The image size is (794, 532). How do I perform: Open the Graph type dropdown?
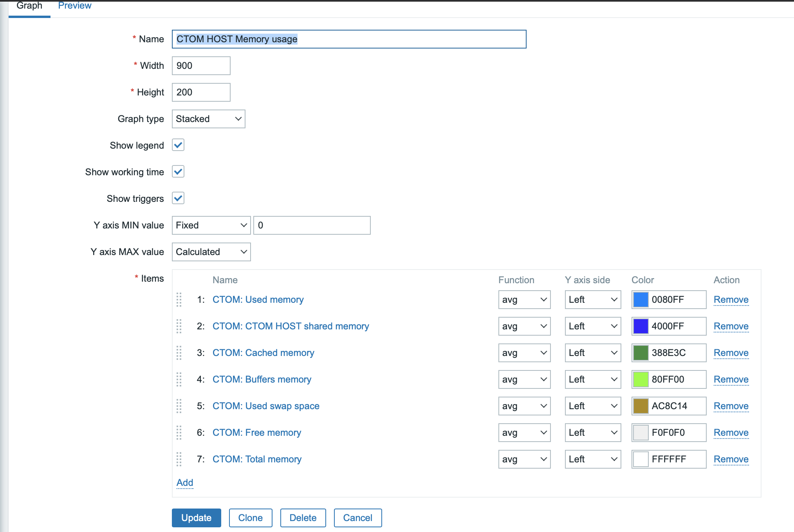tap(208, 119)
